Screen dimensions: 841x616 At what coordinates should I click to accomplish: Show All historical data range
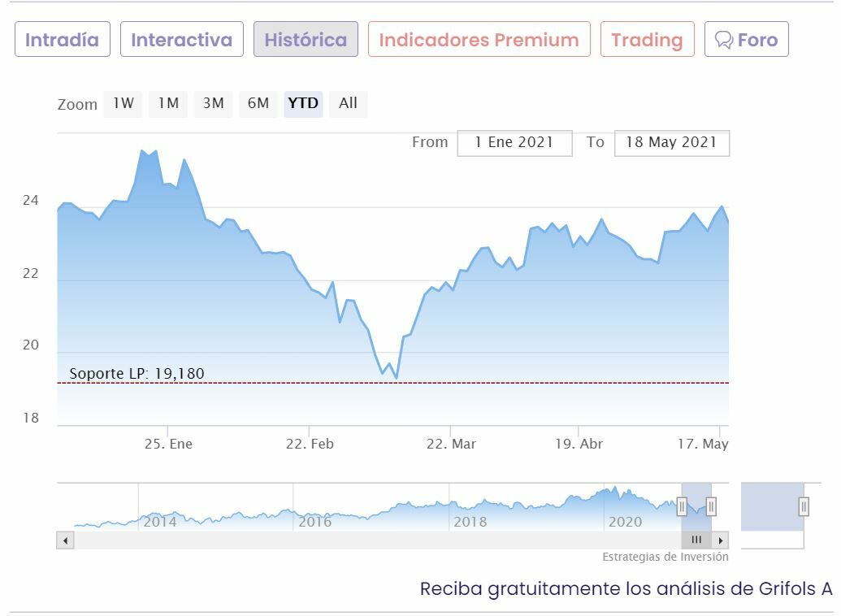348,103
